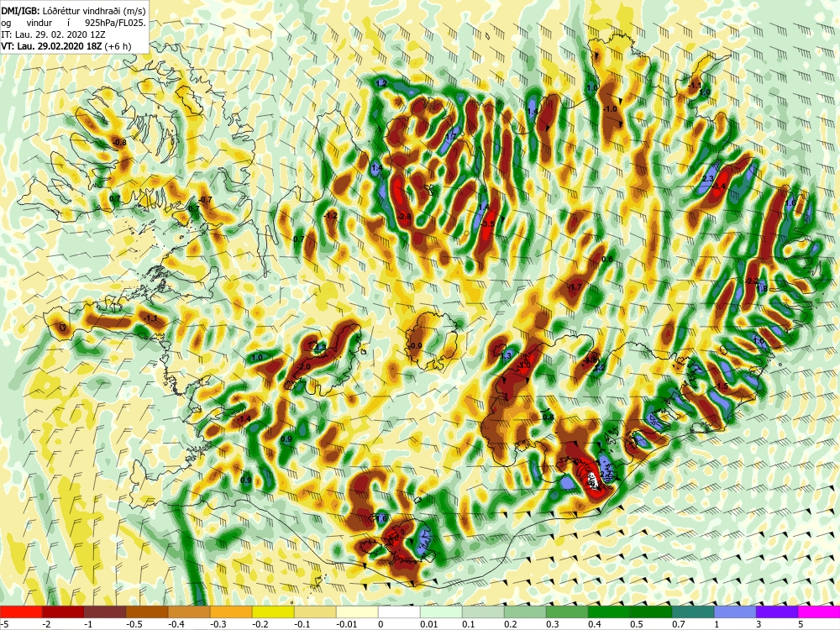Screen dimensions: 840x630
Task: Select the '-2.2' value label on the map
Action: point(752,281)
